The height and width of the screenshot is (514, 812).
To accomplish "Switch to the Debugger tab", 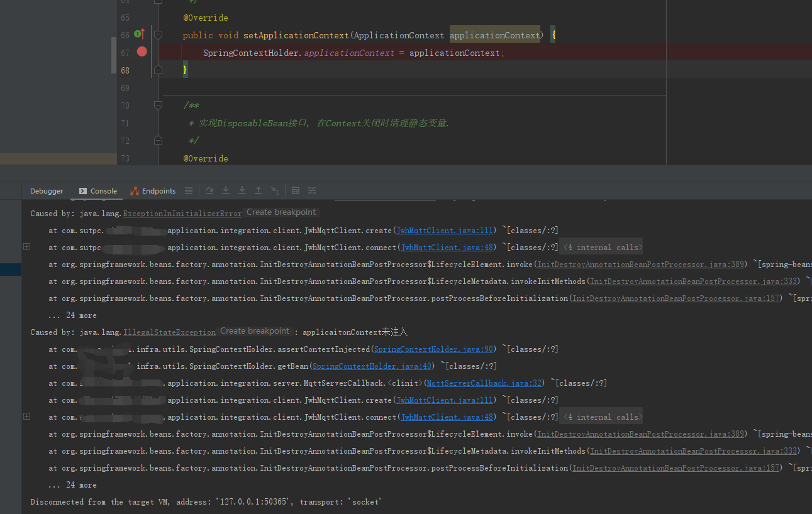I will pos(46,190).
